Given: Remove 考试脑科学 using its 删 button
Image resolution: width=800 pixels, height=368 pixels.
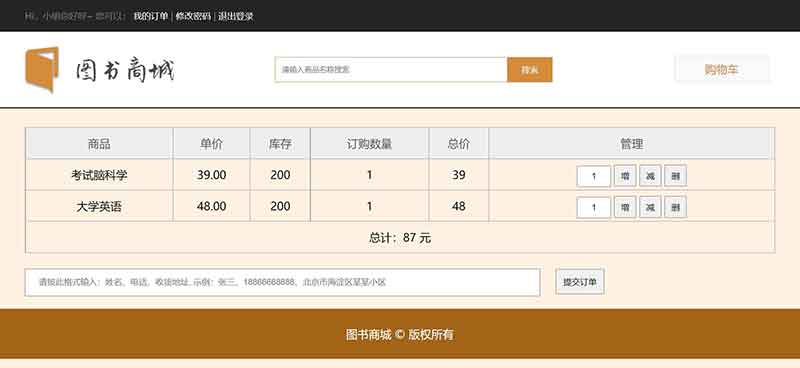Looking at the screenshot, I should point(676,176).
